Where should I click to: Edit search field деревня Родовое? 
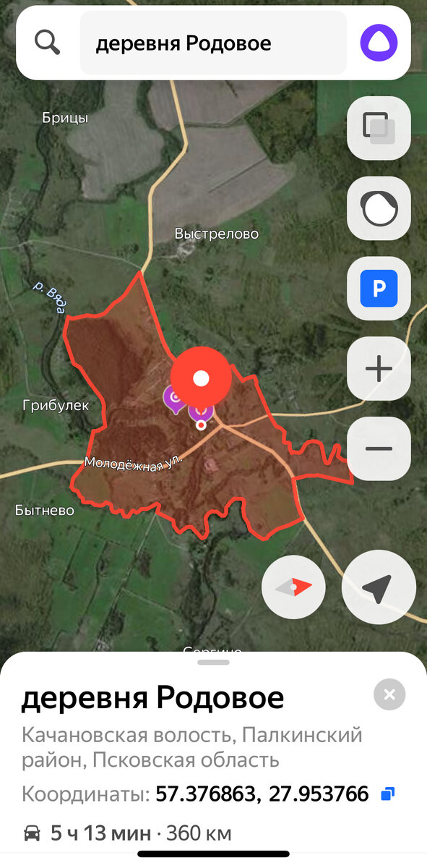pyautogui.click(x=213, y=43)
